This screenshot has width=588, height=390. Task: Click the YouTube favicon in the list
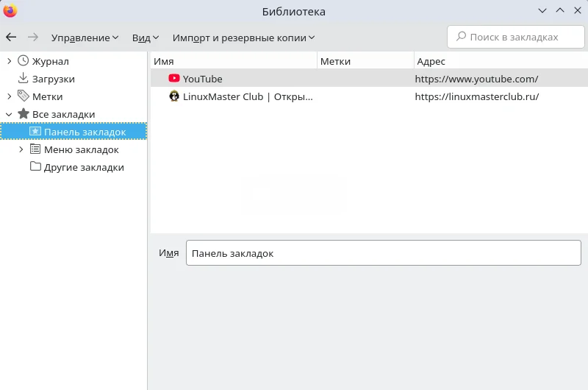click(174, 78)
